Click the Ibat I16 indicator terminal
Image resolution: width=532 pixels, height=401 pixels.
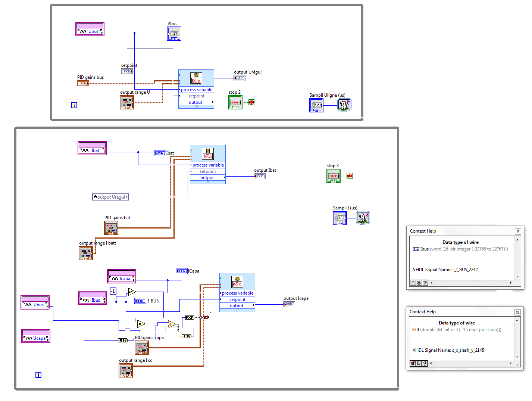160,153
